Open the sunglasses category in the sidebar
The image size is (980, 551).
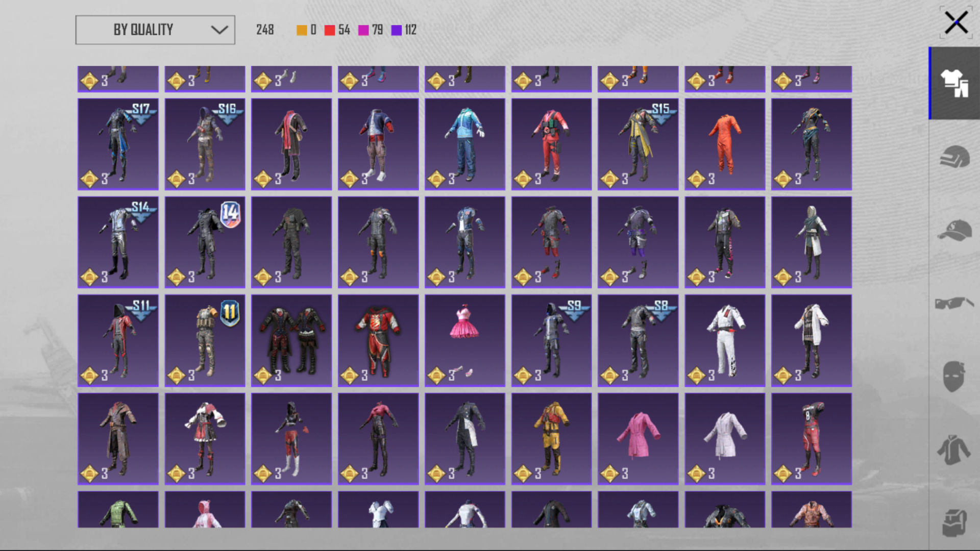(954, 303)
